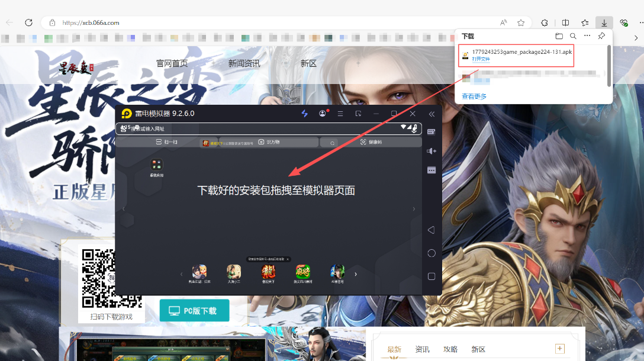Click 查看更多 in downloads panel

(x=474, y=96)
